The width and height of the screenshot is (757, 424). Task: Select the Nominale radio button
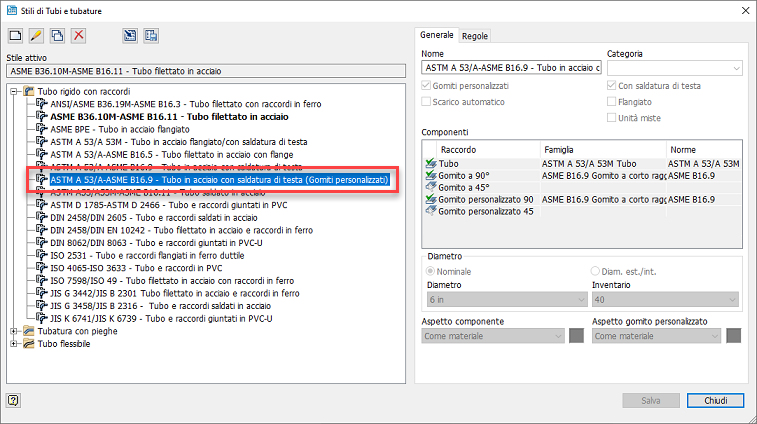[x=430, y=271]
